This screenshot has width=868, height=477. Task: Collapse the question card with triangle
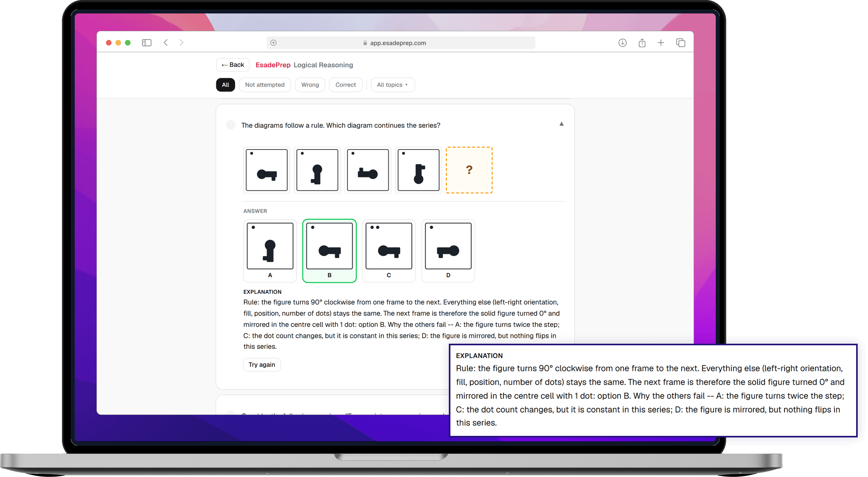562,124
